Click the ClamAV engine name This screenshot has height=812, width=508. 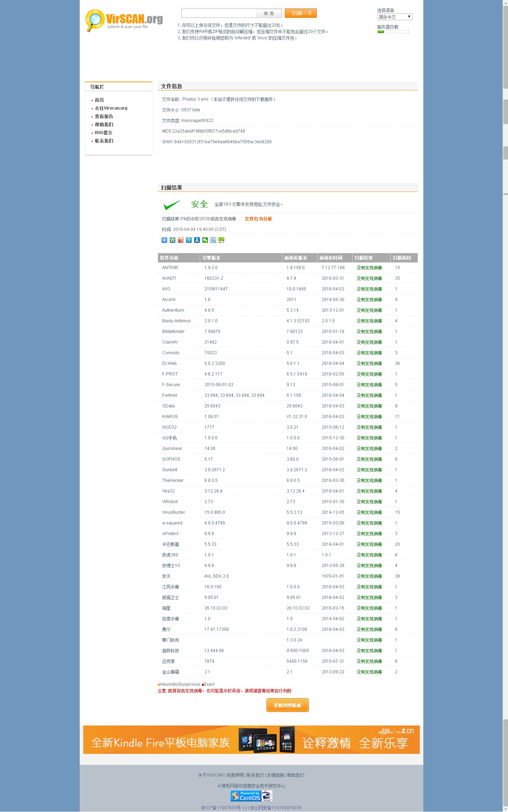170,342
